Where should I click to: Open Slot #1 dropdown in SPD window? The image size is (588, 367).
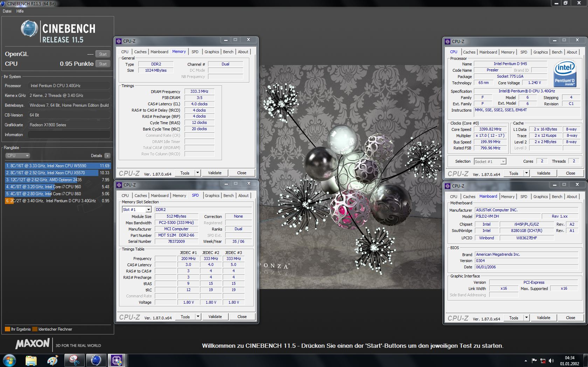[148, 210]
